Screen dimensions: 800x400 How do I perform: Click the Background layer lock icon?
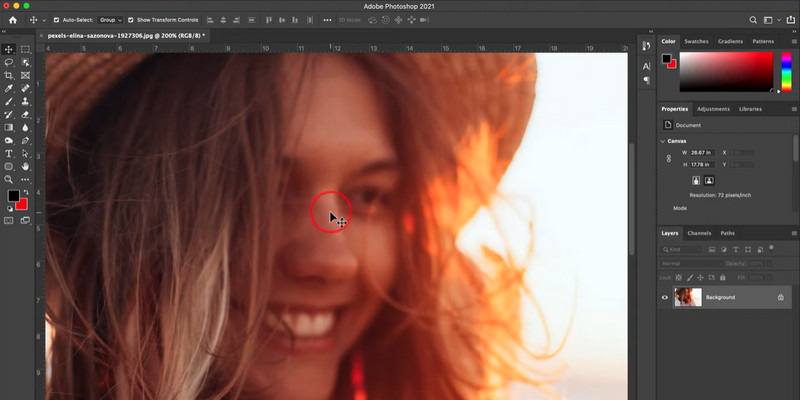[x=781, y=297]
